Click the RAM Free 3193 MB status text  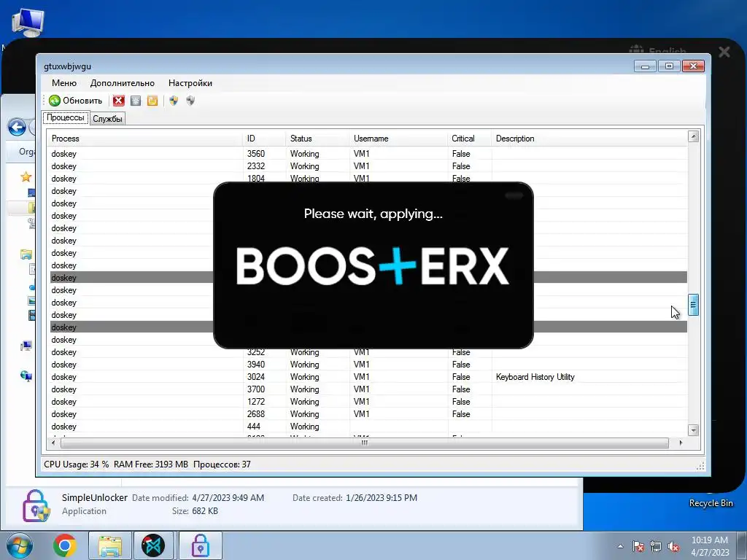(150, 464)
